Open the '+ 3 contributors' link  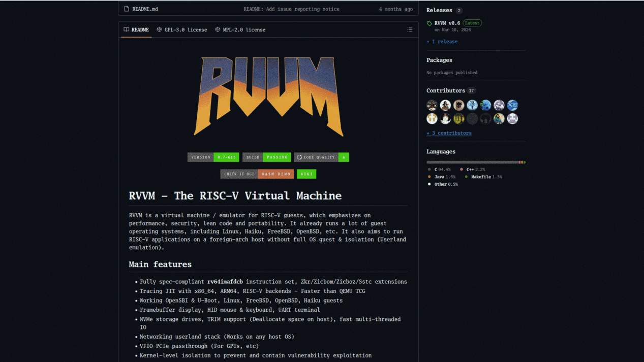click(449, 133)
